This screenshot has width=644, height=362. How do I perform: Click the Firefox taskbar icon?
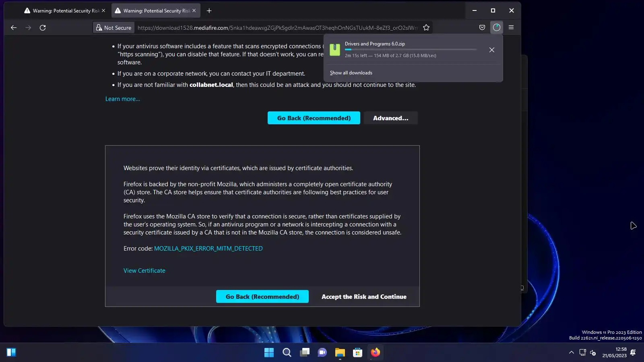point(376,353)
